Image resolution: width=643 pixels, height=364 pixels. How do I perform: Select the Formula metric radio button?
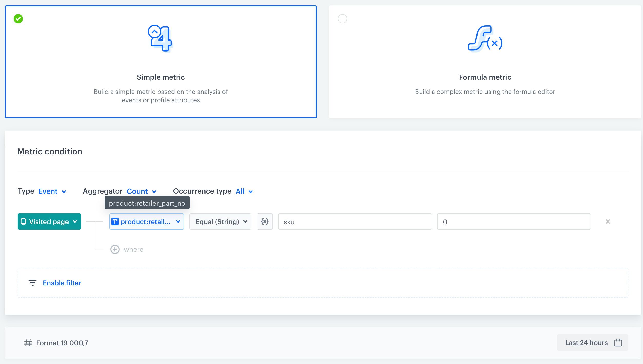click(343, 18)
